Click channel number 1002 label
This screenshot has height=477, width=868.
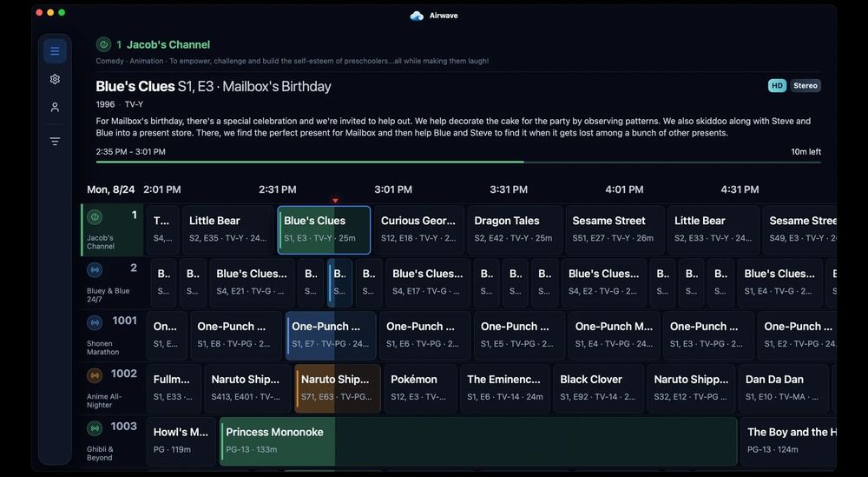coord(124,374)
